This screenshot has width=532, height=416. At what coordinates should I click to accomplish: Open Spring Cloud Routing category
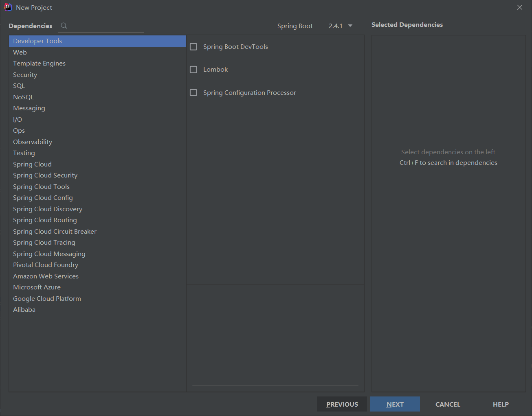tap(97, 220)
